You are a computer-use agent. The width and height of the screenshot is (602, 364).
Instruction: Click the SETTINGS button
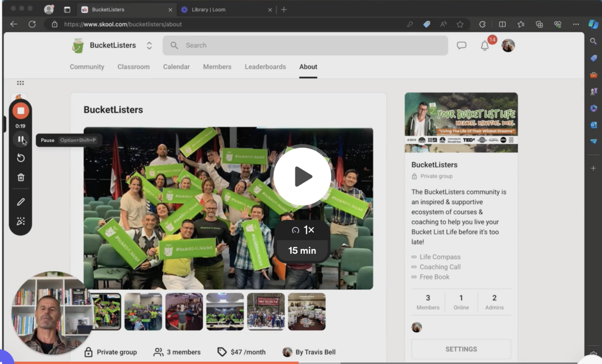point(461,349)
